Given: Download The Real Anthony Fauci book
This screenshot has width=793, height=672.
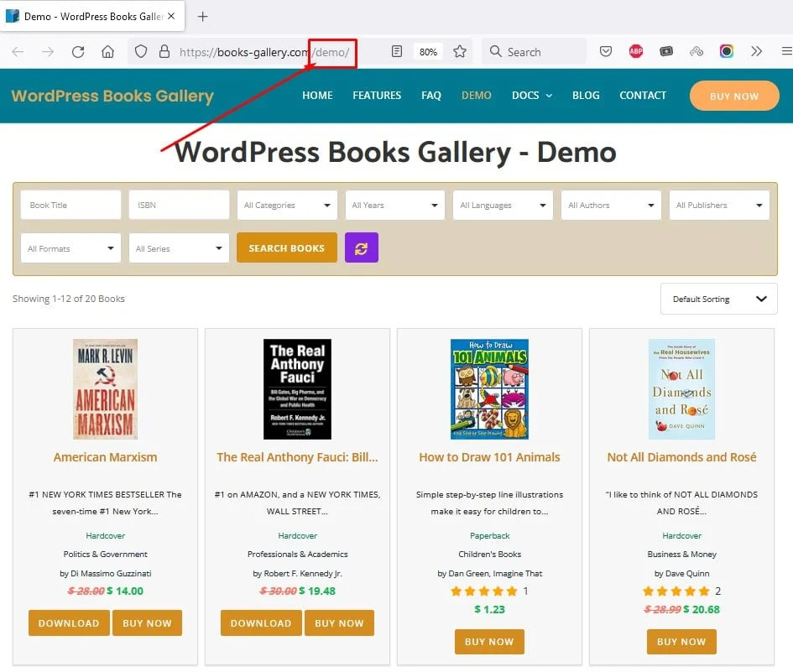Looking at the screenshot, I should pos(261,623).
